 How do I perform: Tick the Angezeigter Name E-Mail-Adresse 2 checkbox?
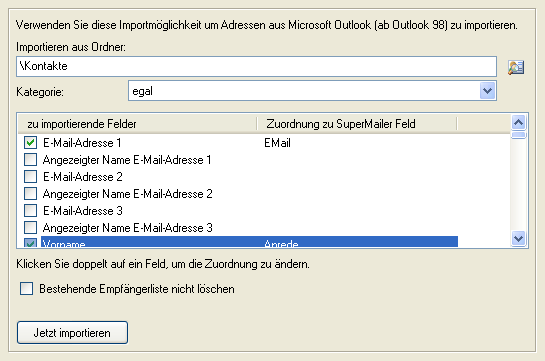point(30,194)
